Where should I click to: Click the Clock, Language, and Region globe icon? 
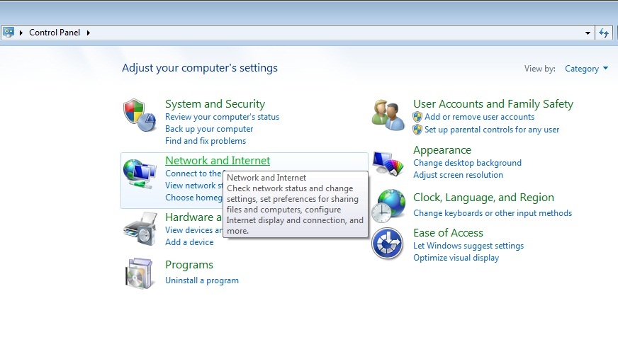[x=388, y=206]
